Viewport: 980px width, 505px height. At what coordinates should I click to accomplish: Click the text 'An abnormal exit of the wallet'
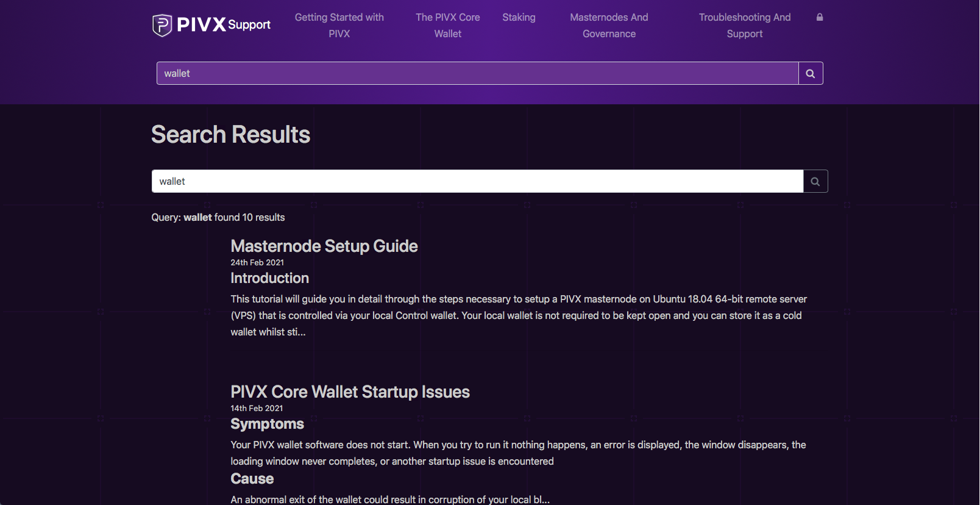(390, 500)
